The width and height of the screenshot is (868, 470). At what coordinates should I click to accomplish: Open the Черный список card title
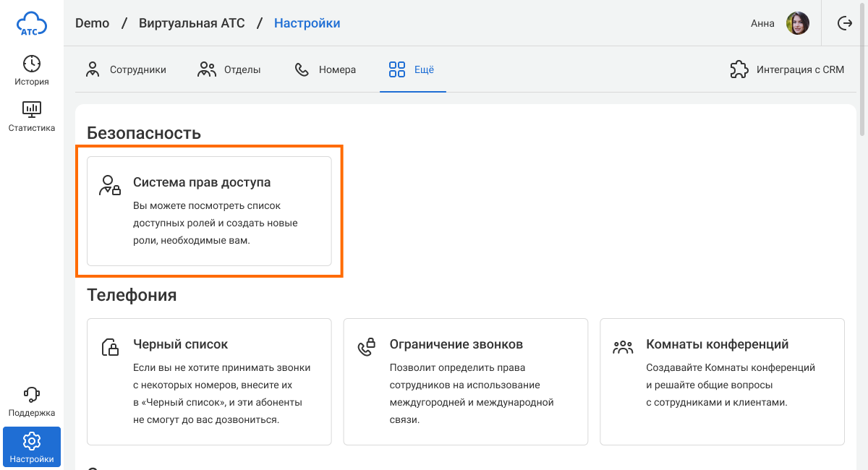click(x=180, y=344)
